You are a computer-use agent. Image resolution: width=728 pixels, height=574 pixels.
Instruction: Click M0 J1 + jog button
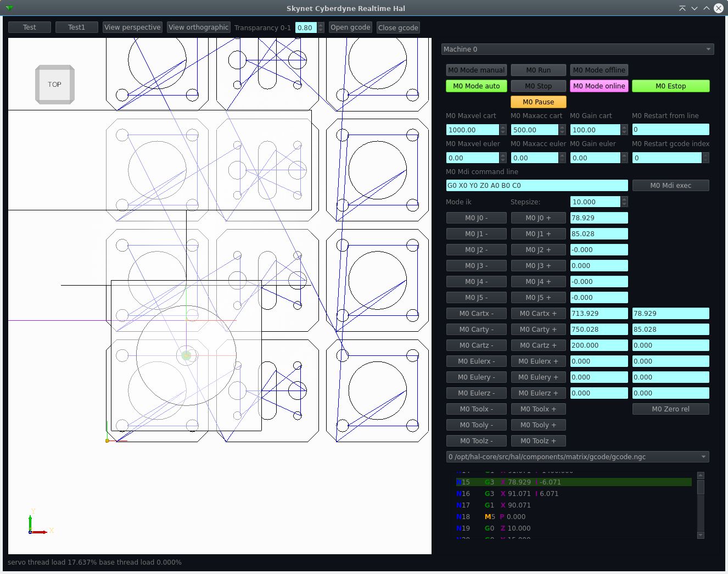(x=538, y=233)
